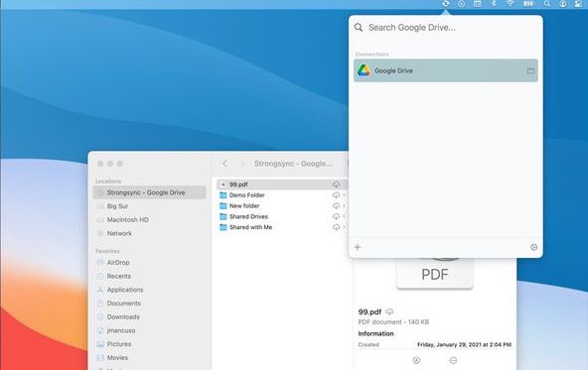Open Applications in the sidebar
The height and width of the screenshot is (370, 588).
(125, 290)
